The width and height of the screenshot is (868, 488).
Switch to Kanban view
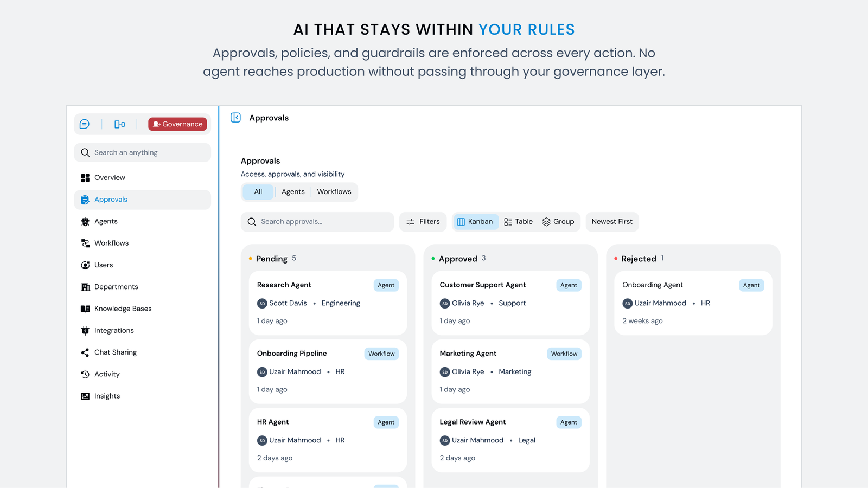click(x=475, y=222)
